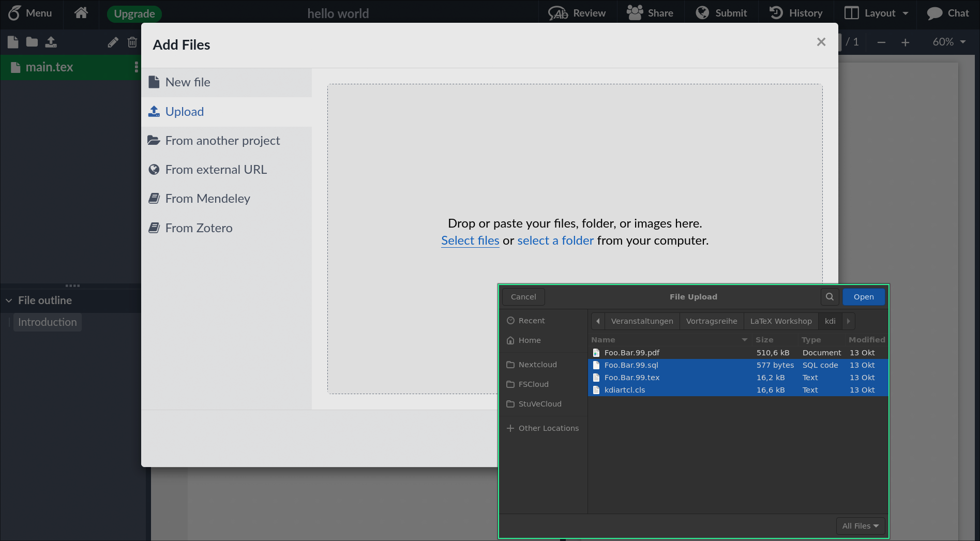The image size is (980, 541).
Task: Sort files by the Modified column
Action: [867, 340]
